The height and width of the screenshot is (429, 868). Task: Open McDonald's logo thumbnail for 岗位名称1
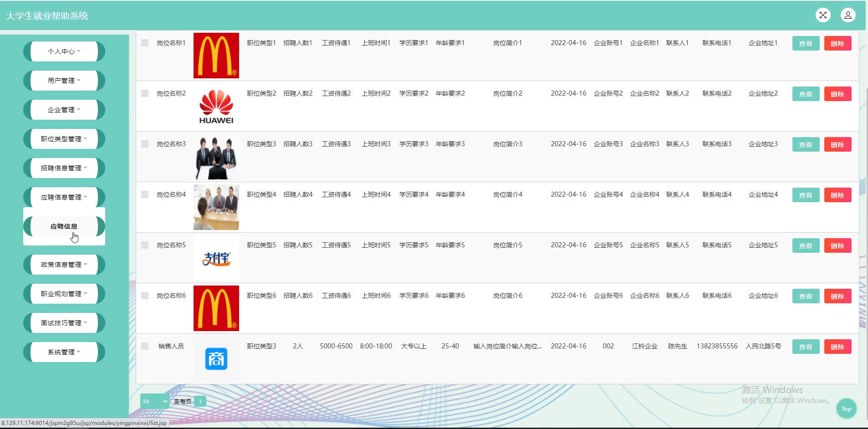pos(216,56)
